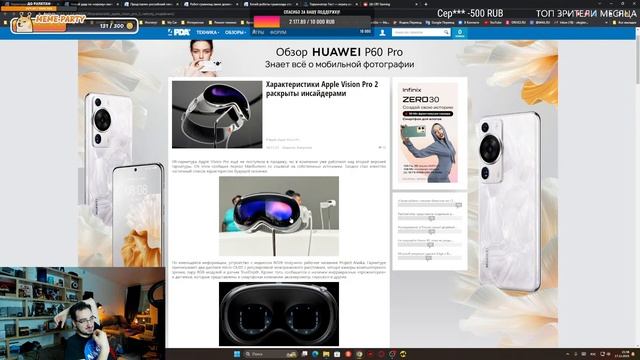The height and width of the screenshot is (360, 640).
Task: Open a new browser tab
Action: click(426, 4)
